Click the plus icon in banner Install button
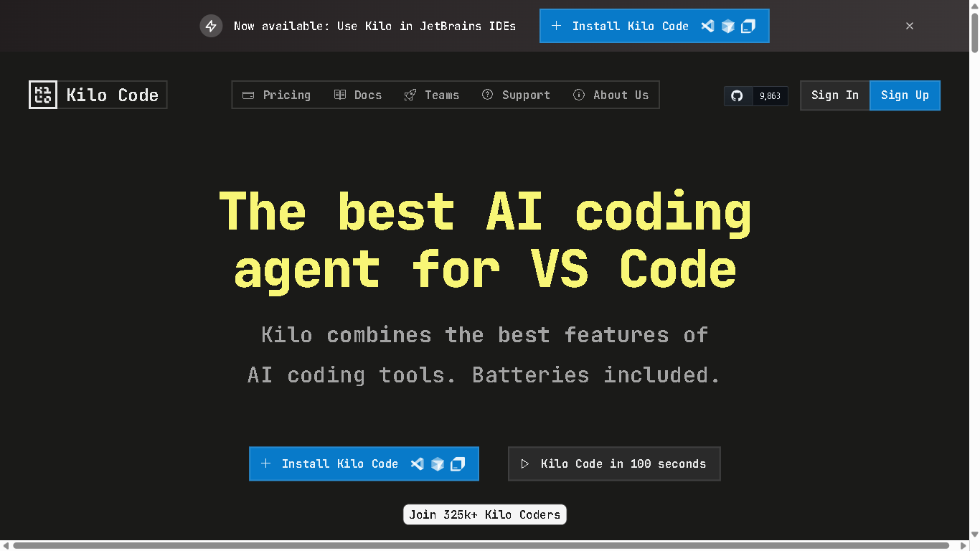This screenshot has height=551, width=980. click(556, 26)
